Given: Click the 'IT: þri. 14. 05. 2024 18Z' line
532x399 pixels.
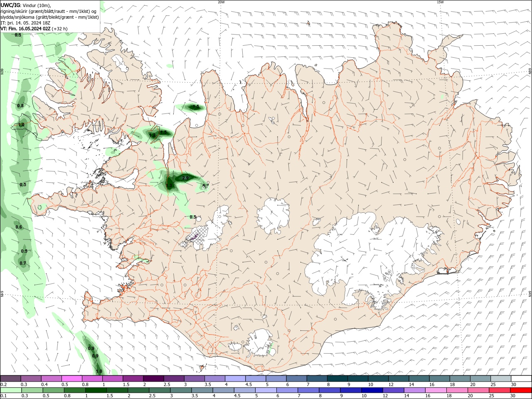Looking at the screenshot, I should click(26, 23).
